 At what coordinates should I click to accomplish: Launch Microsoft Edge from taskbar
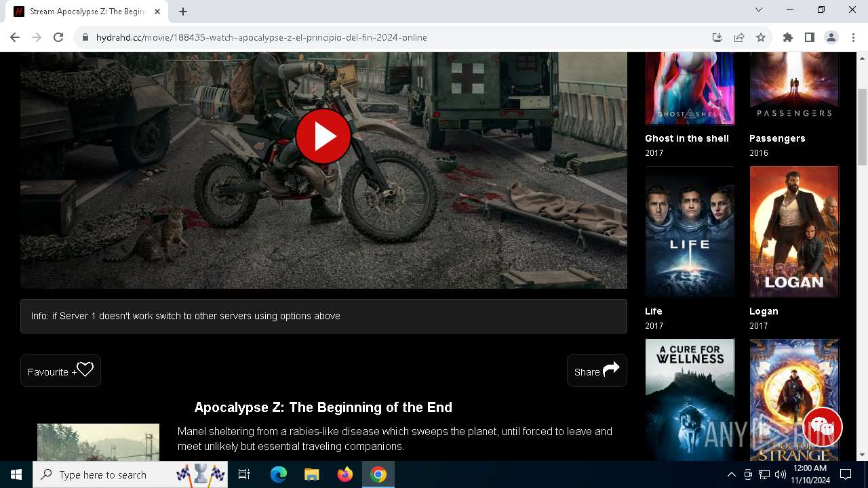(279, 474)
